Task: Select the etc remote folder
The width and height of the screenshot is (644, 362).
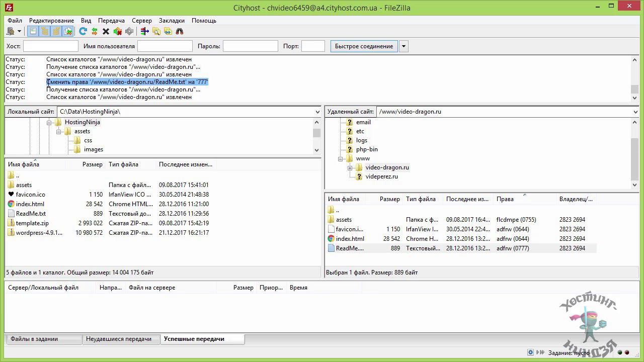Action: click(360, 131)
